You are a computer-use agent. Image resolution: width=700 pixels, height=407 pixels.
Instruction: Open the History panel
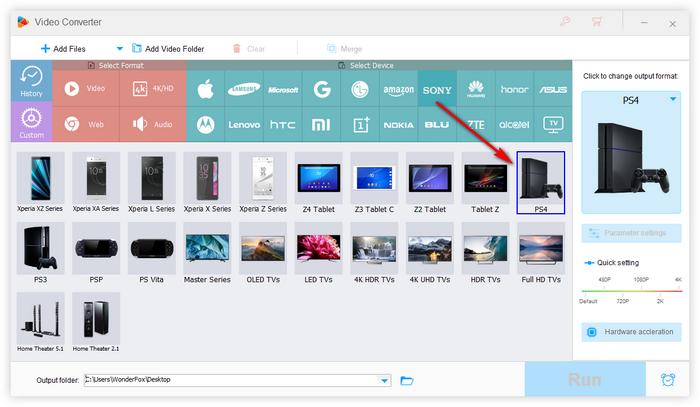coord(31,81)
